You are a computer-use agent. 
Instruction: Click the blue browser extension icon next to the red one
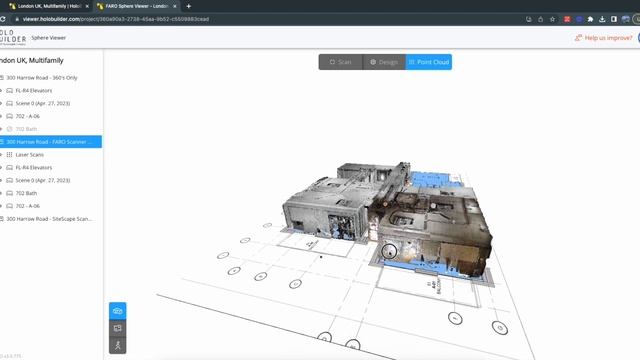click(579, 19)
